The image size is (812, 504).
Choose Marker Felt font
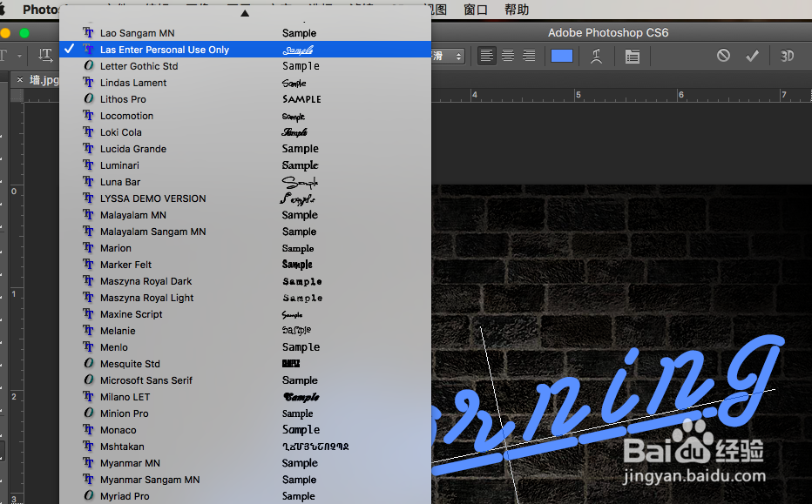pos(246,265)
